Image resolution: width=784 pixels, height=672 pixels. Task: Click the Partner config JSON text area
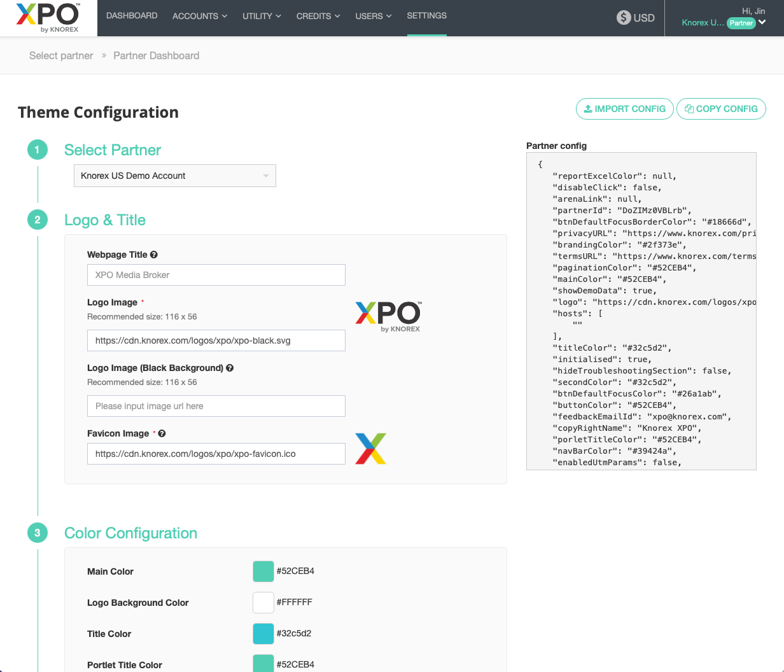(x=641, y=311)
